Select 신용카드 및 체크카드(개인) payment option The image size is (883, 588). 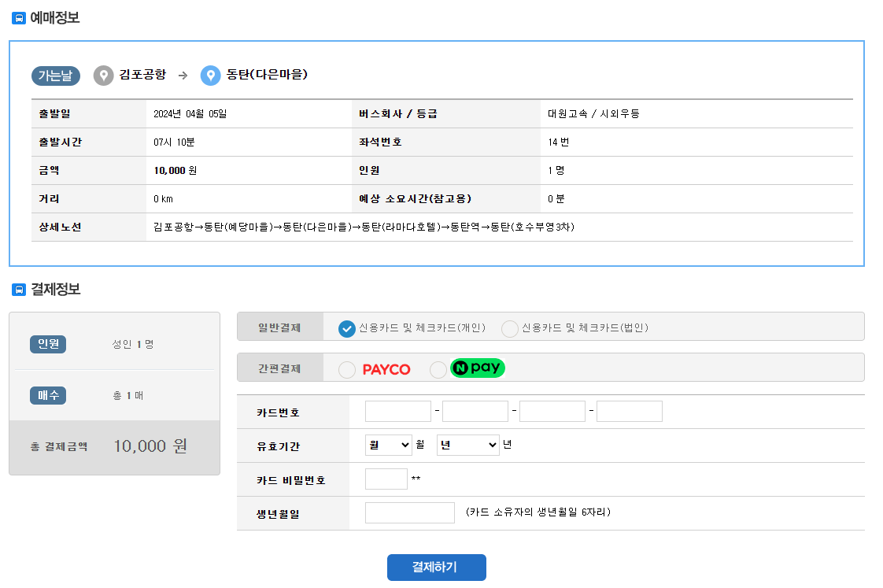click(x=345, y=328)
